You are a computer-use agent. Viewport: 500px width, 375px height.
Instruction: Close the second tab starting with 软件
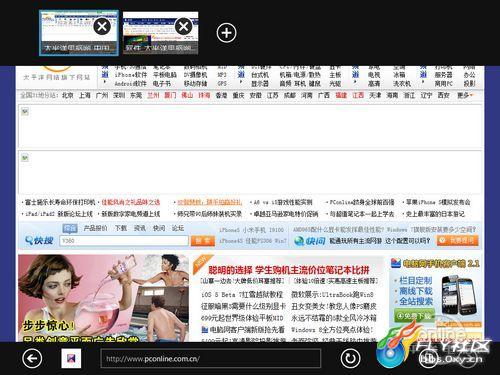[x=183, y=26]
